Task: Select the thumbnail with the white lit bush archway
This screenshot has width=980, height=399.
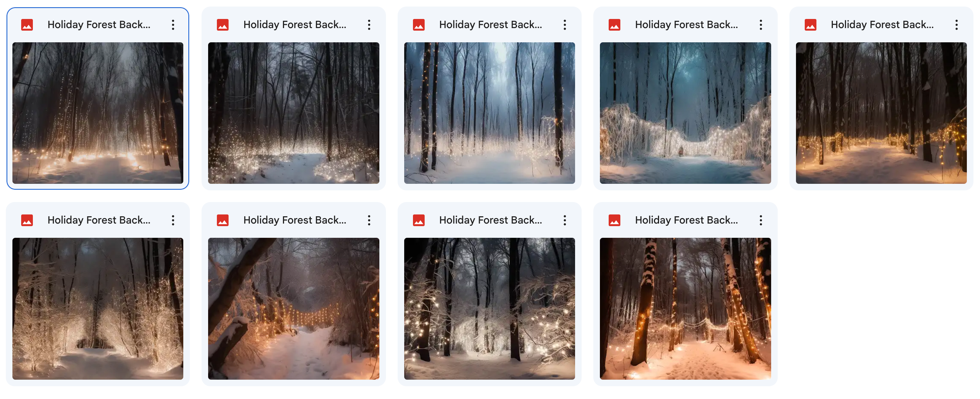Action: [685, 113]
